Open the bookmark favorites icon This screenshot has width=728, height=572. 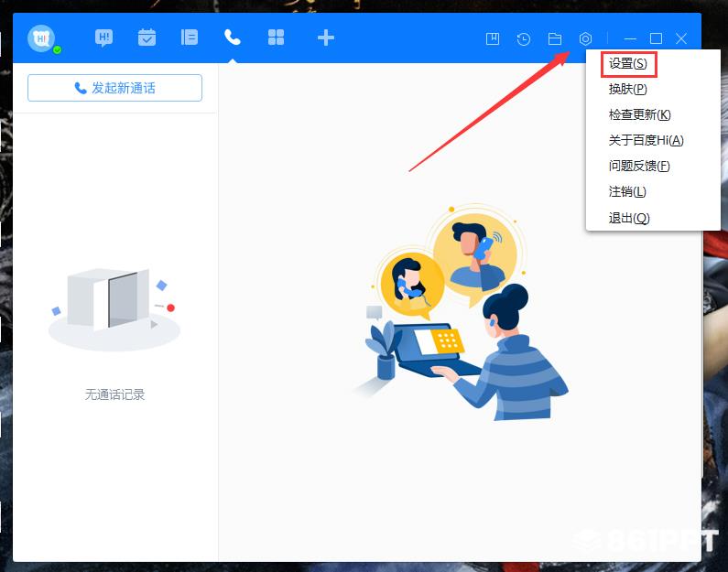point(493,38)
